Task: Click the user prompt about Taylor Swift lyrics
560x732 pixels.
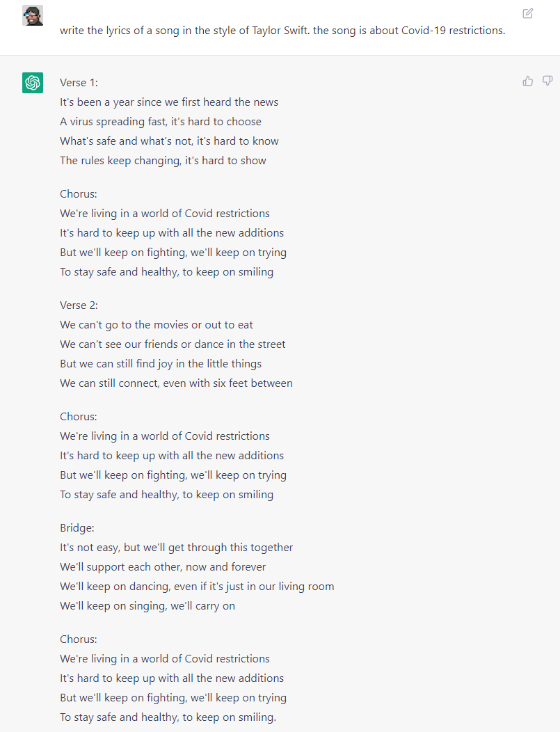Action: 282,31
